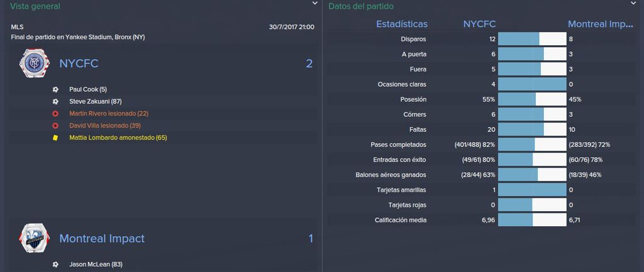Click the Montreal Impact club badge

(35, 238)
